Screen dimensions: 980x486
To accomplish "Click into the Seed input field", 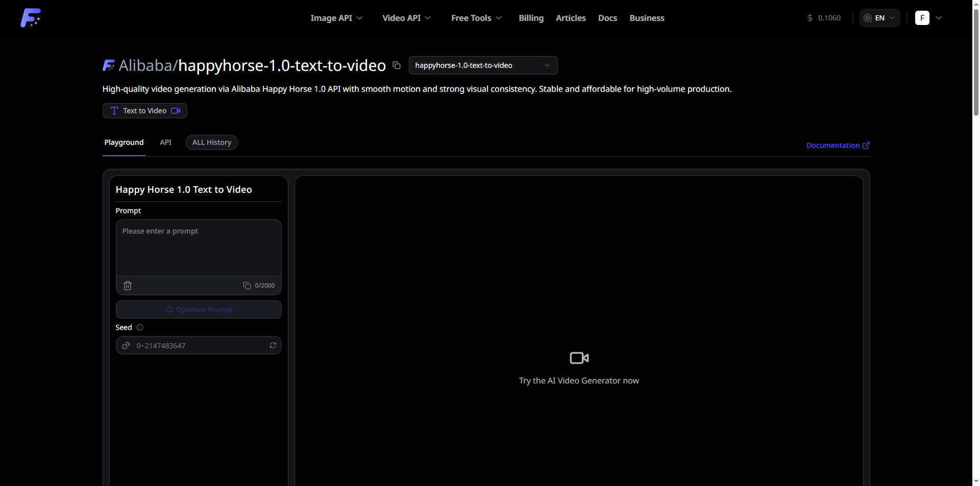I will [x=199, y=345].
